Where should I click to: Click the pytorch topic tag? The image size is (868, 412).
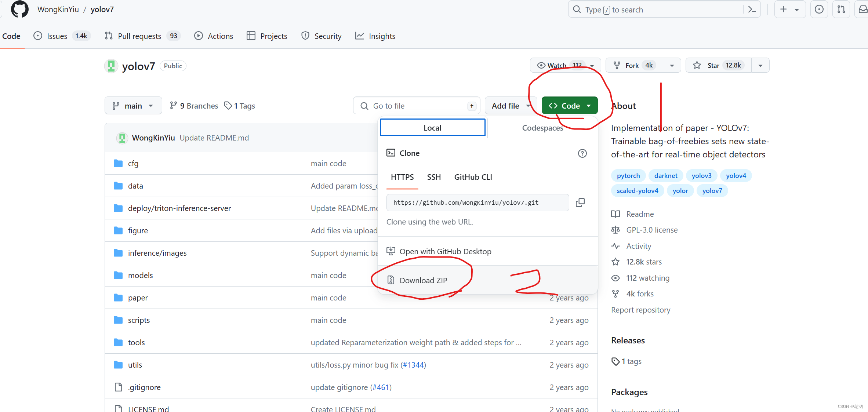(628, 176)
